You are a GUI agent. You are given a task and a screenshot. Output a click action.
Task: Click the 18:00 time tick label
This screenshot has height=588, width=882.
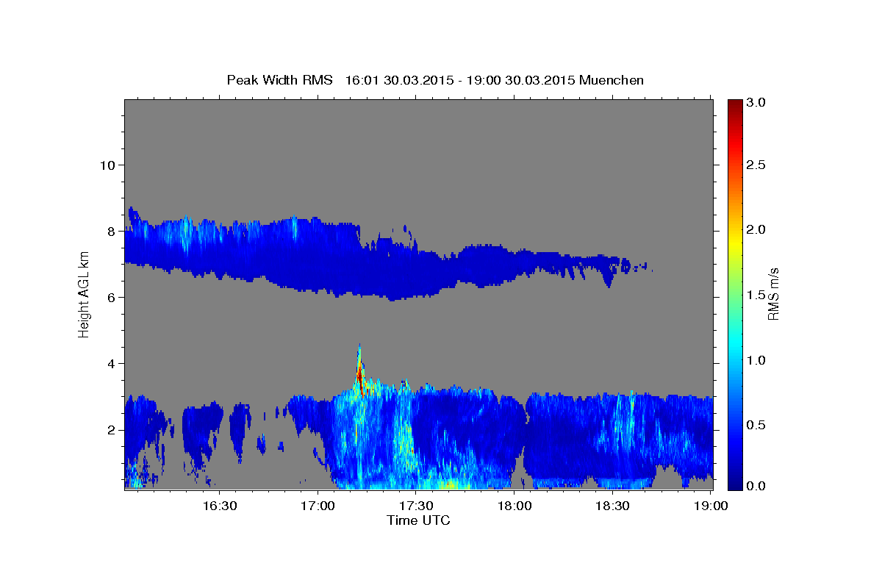pos(514,506)
